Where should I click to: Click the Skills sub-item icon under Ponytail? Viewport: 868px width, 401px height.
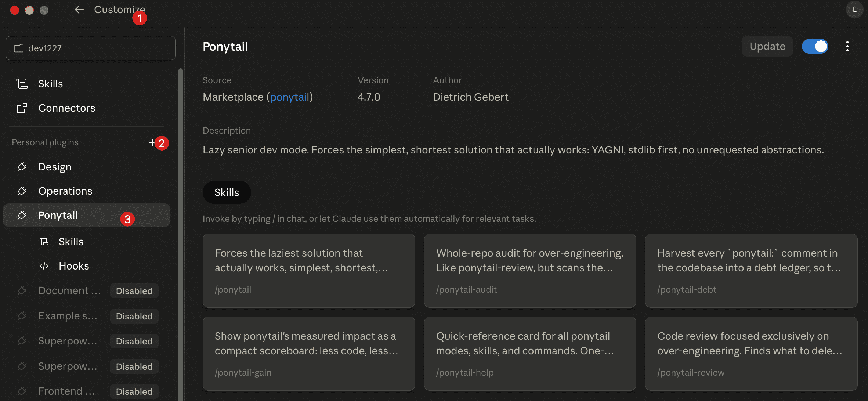point(44,242)
